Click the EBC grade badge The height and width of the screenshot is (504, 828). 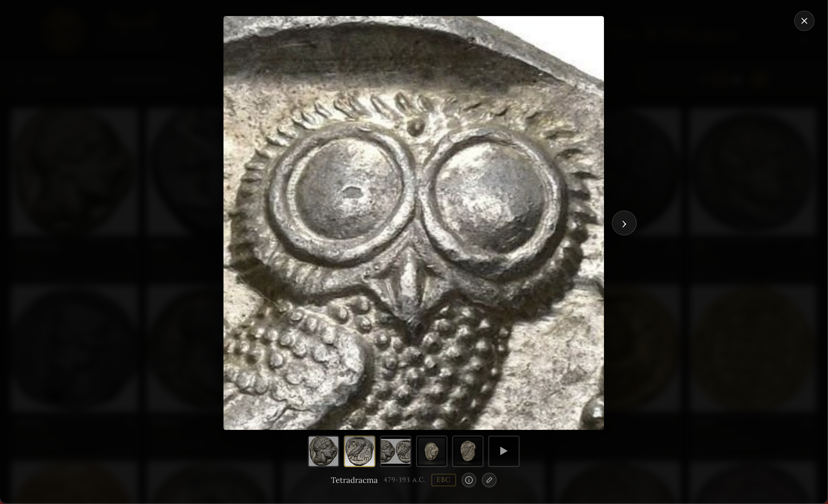443,480
